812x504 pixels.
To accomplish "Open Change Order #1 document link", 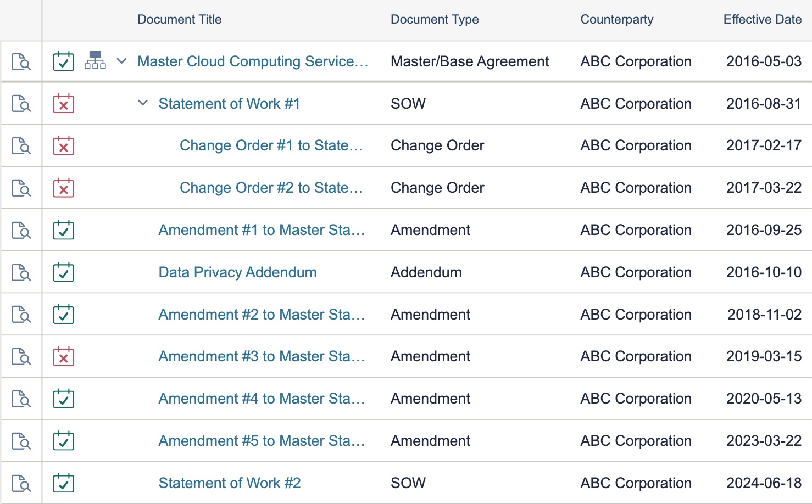I will 271,145.
